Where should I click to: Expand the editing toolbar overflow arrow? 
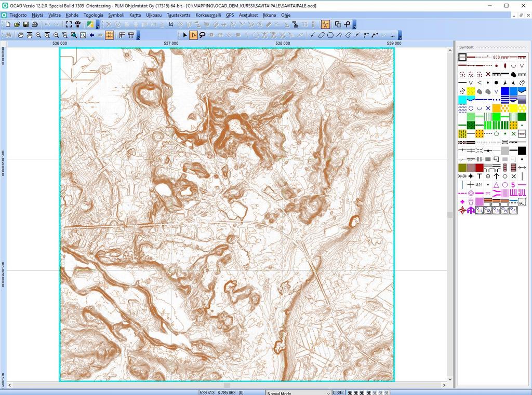[x=354, y=25]
